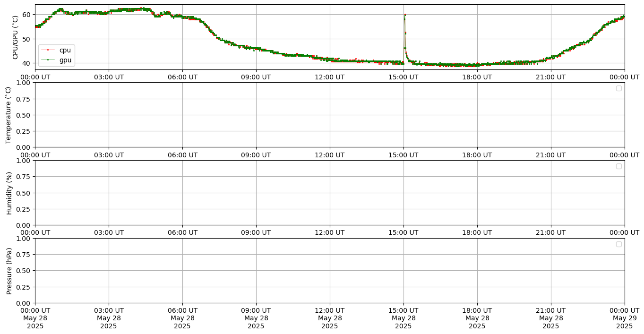Click 21:00 UT label below Humidity plot
Screen dimensions: 644x334
click(551, 232)
